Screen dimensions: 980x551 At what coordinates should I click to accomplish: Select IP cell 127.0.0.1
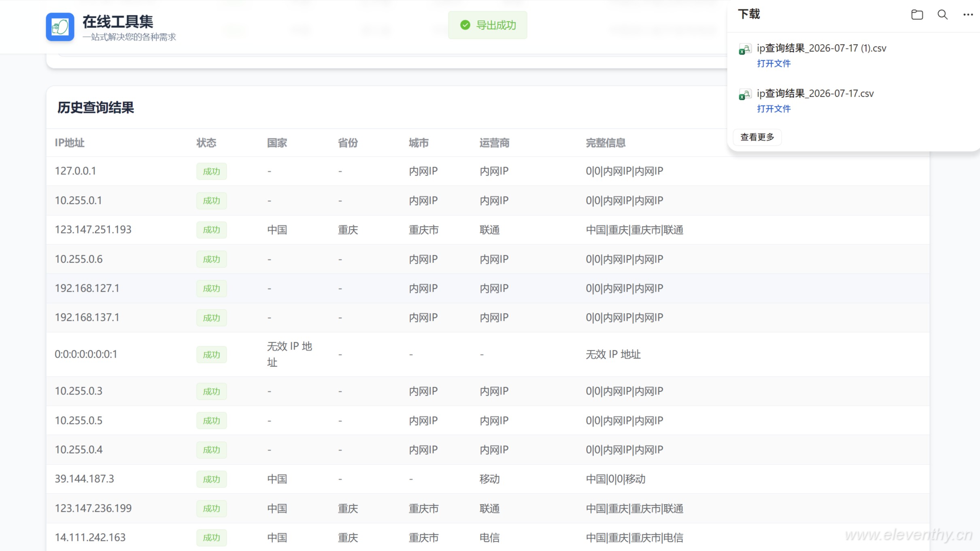(x=75, y=171)
